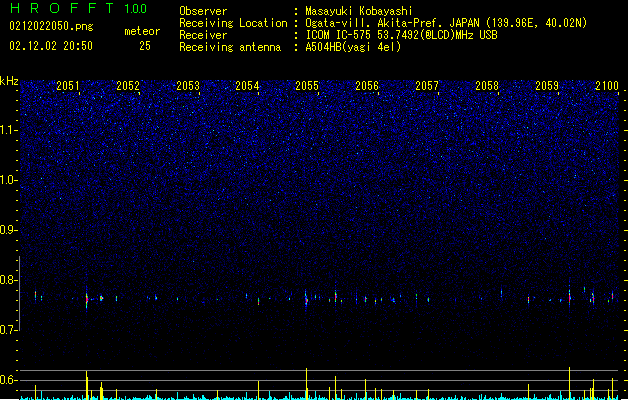Click the 0.9 kHz axis label
Screen dimensions: 629x400
(9, 230)
